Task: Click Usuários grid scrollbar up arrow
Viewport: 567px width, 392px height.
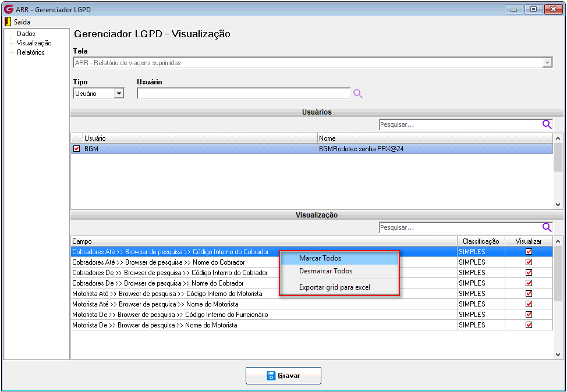Action: 558,138
